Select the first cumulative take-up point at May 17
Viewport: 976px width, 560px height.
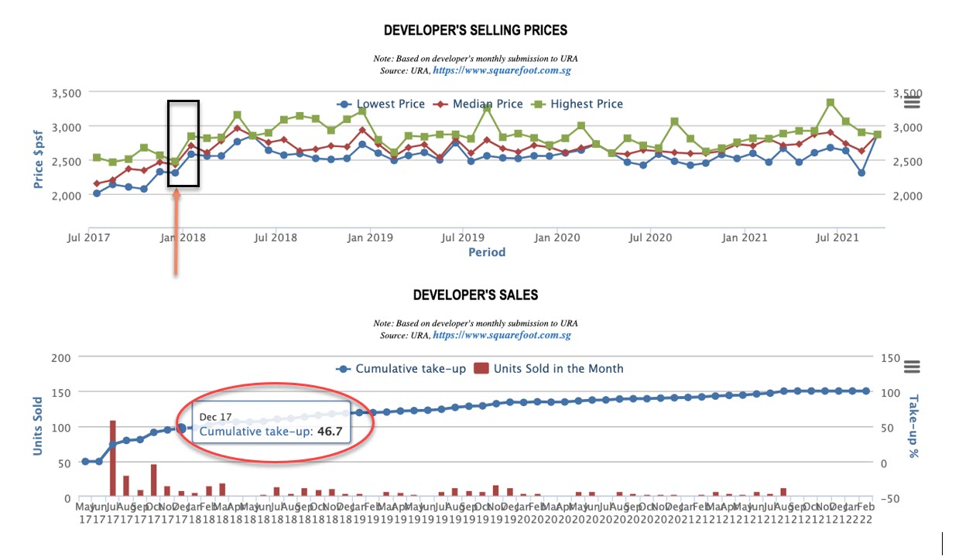85,462
